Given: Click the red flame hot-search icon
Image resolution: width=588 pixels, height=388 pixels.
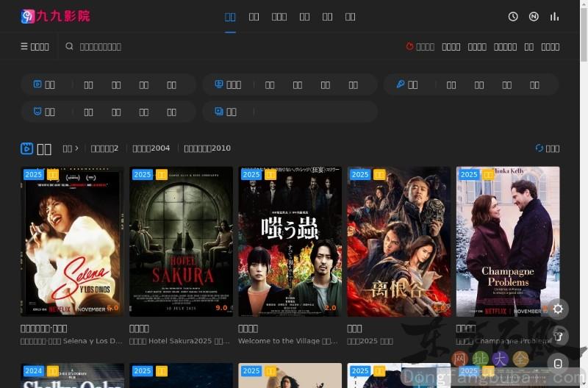Looking at the screenshot, I should coord(410,46).
